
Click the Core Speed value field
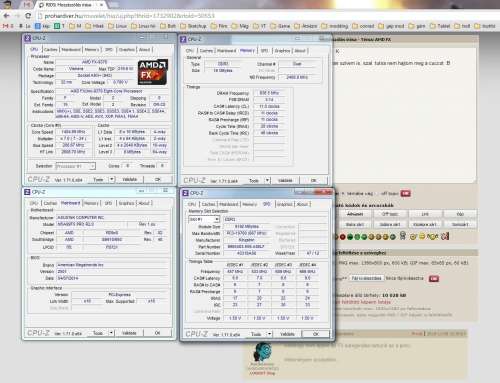click(x=73, y=132)
